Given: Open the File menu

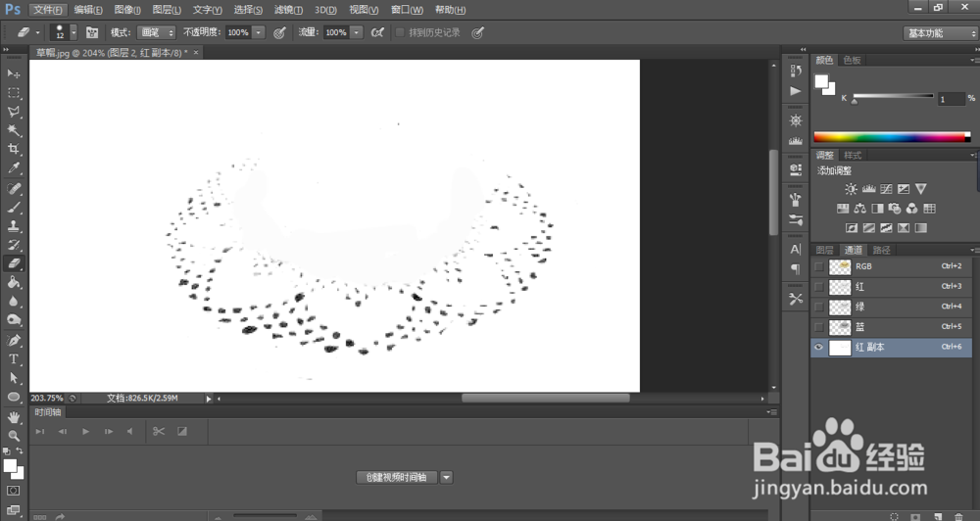Looking at the screenshot, I should 47,10.
